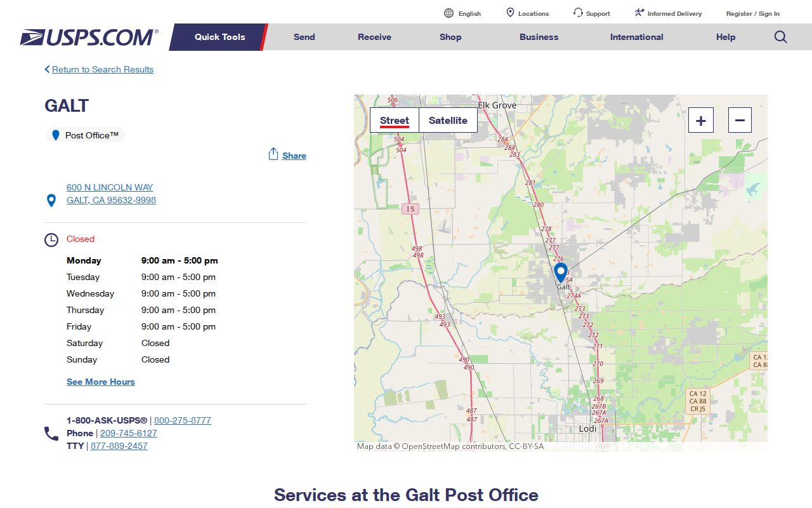This screenshot has width=812, height=508.
Task: Click the red Closed status text
Action: 81,239
